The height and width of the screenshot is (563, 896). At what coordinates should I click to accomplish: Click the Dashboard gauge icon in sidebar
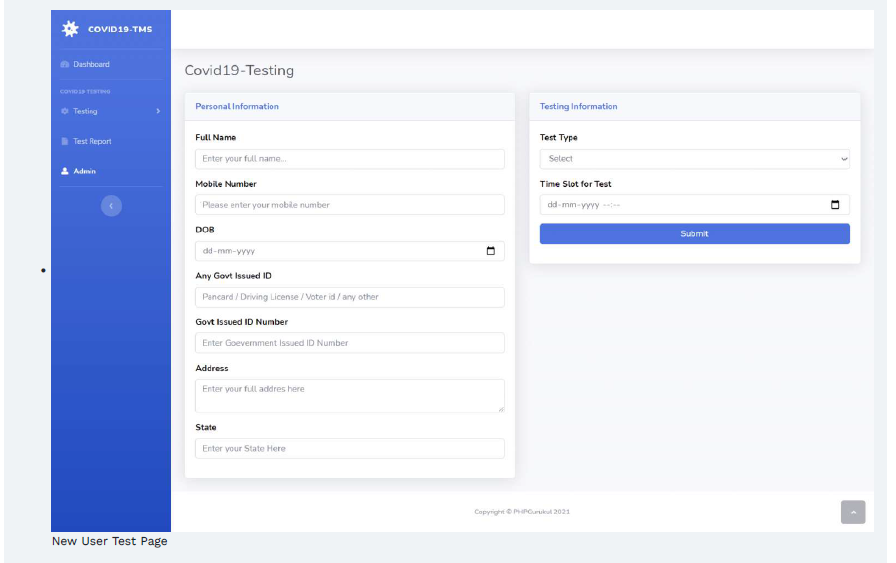click(65, 64)
